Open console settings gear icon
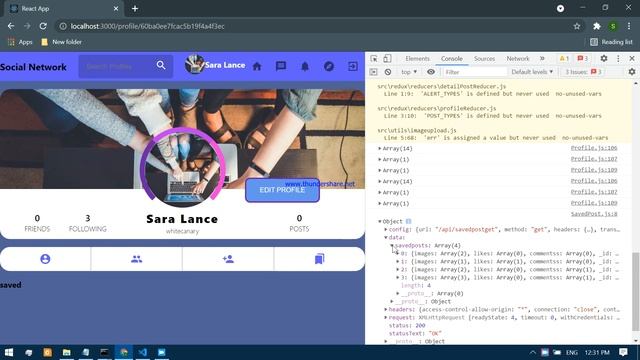The image size is (640, 360). 631,72
